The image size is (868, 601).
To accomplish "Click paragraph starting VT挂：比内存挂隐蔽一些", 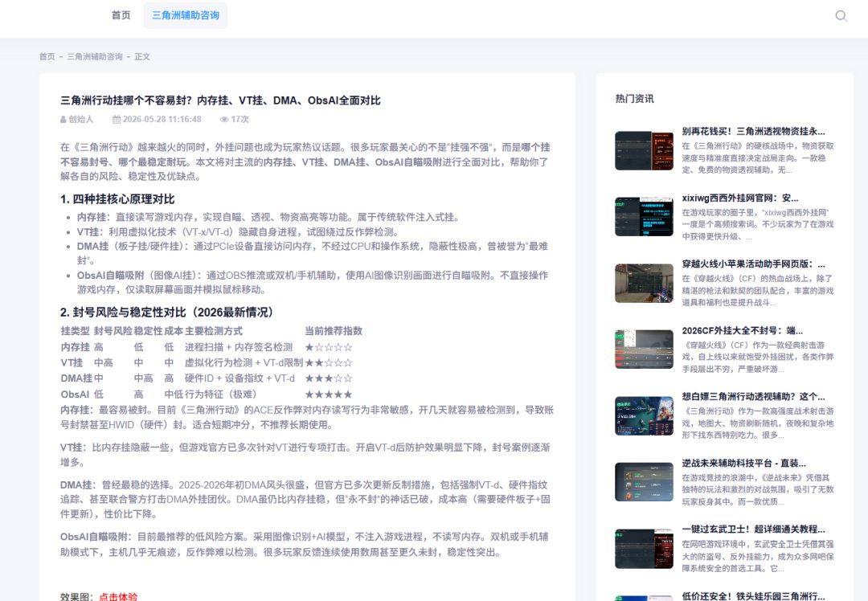I will pyautogui.click(x=305, y=454).
